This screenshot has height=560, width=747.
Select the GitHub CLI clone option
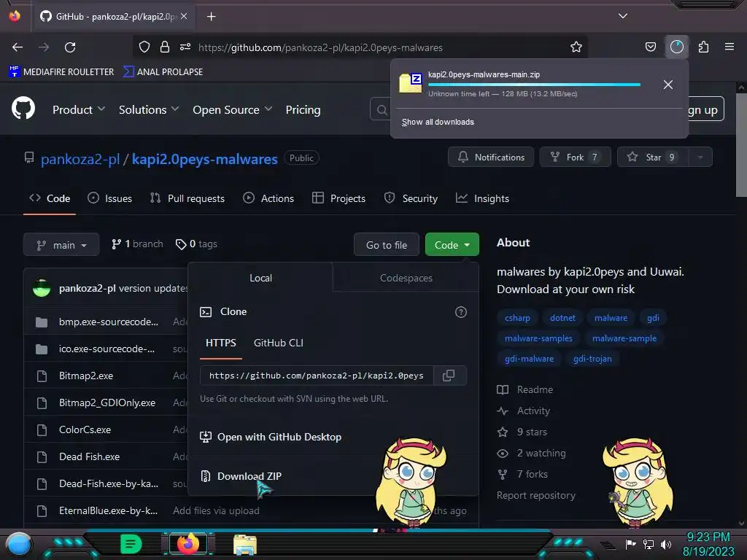(x=279, y=343)
